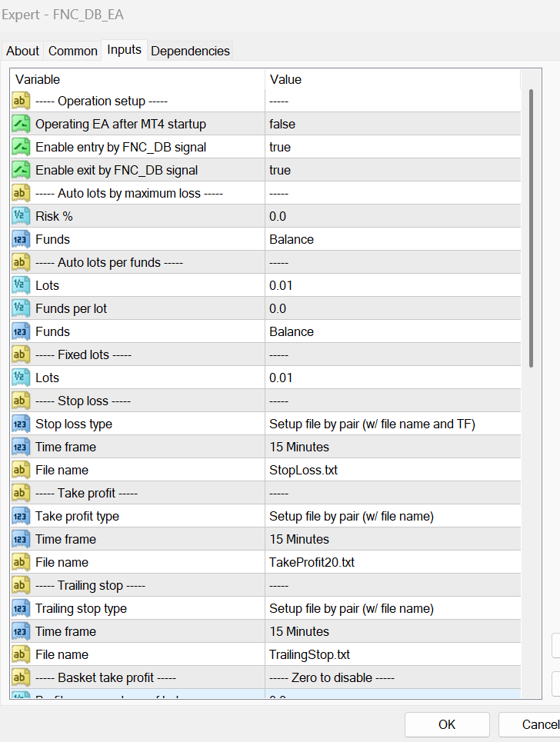Screen dimensions: 560x742
Task: Click the string icon for Auto lots per funds
Action: (20, 263)
